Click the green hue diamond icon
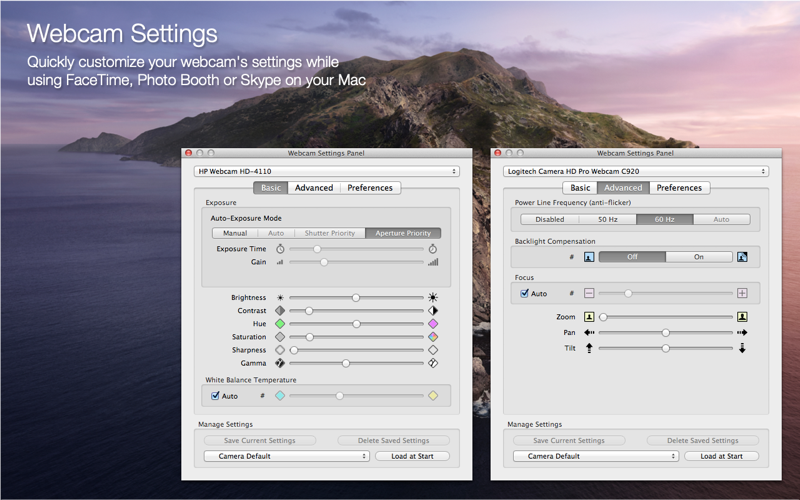The height and width of the screenshot is (500, 800). [280, 323]
